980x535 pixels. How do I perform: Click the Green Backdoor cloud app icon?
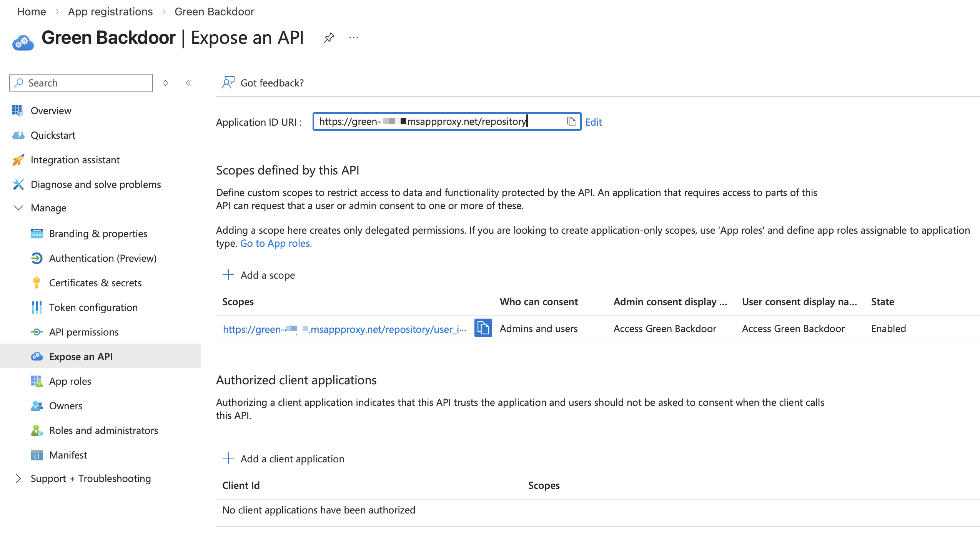(x=23, y=42)
